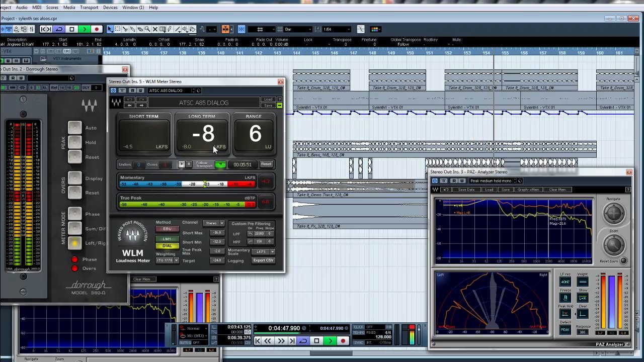
Task: Open the Help menu
Action: [x=153, y=8]
